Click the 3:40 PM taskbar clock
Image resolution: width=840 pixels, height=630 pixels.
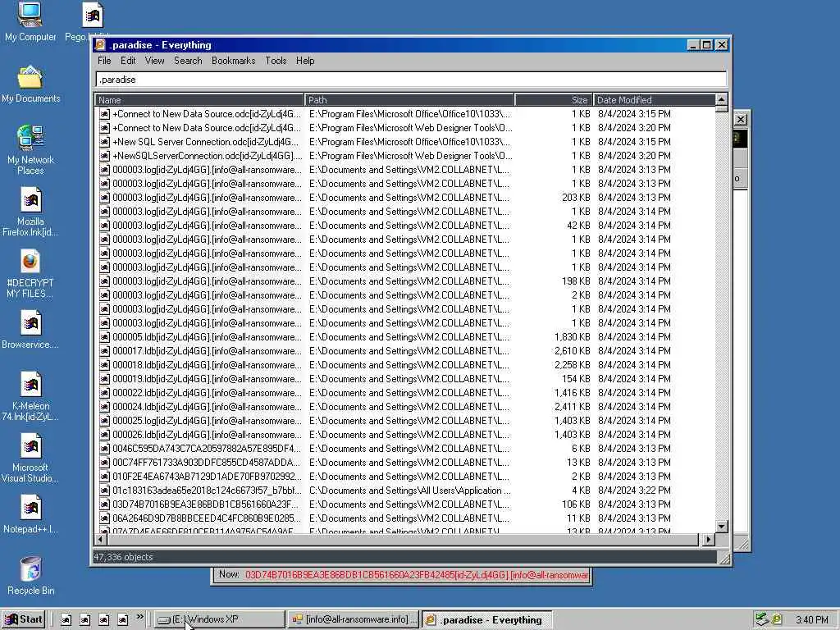[811, 620]
